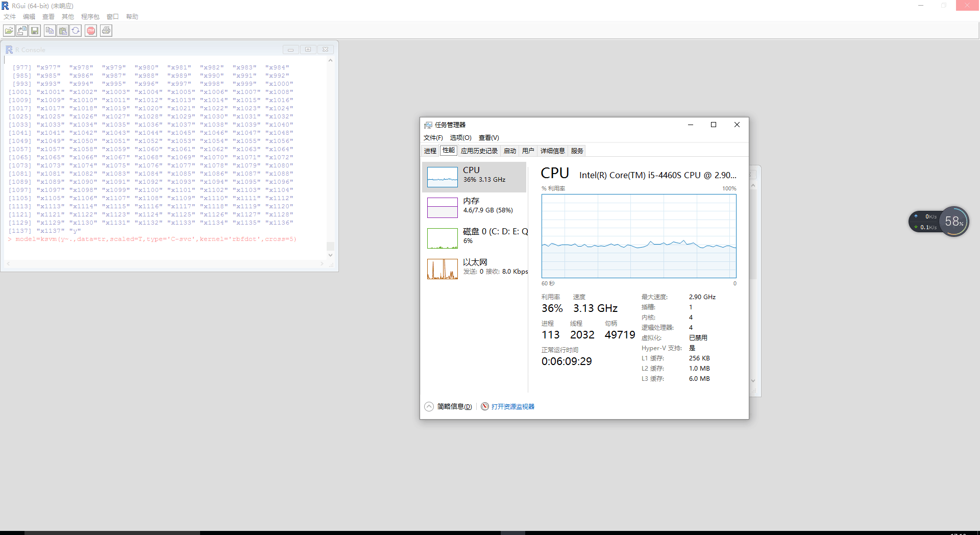This screenshot has height=535, width=980.
Task: Select the 内存 item in the performance sidebar
Action: [x=474, y=208]
